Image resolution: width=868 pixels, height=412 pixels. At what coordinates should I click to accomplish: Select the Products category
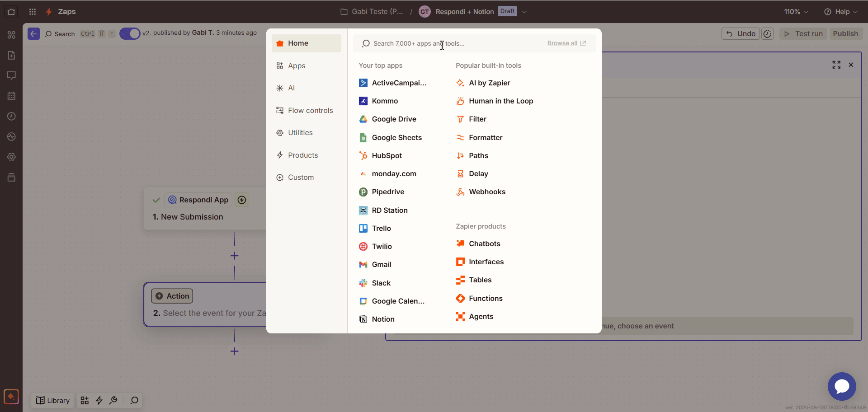[307, 155]
